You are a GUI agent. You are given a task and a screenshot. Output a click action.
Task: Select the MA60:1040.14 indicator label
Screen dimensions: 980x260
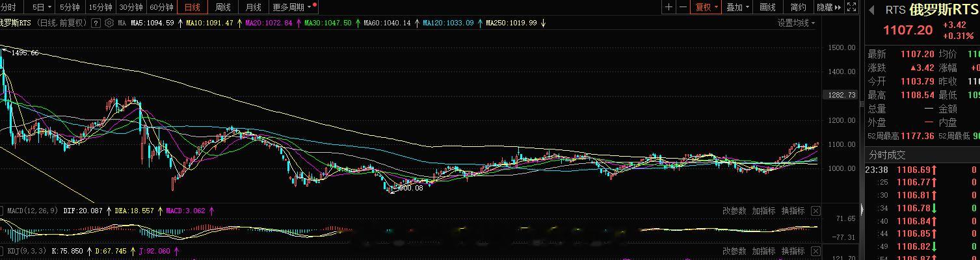pyautogui.click(x=387, y=23)
